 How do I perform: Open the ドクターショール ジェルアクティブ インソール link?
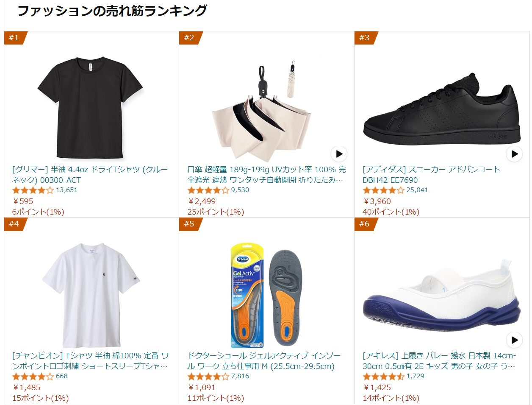click(264, 361)
